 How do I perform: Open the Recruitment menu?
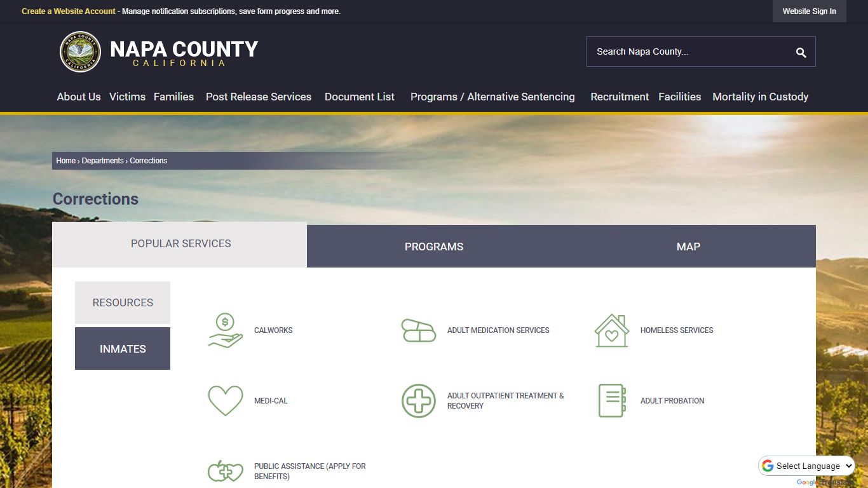point(620,97)
